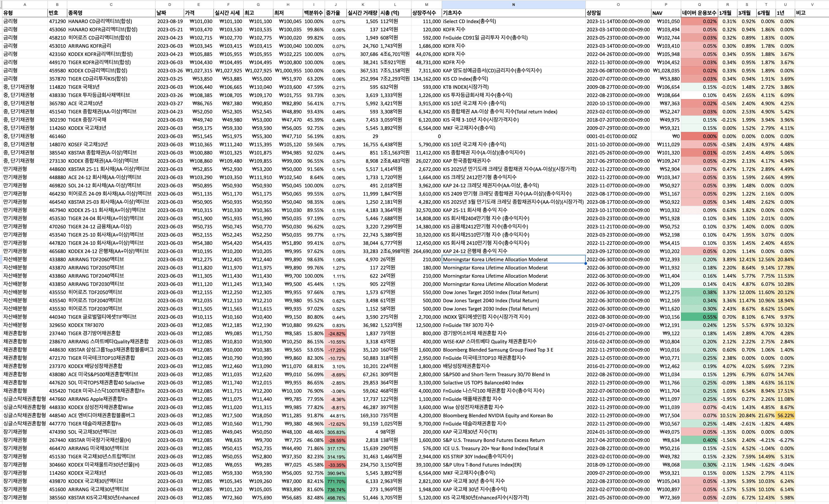Select listed shares cell 134,162,000
Image resolution: width=829 pixels, height=504 pixels.
point(426,79)
